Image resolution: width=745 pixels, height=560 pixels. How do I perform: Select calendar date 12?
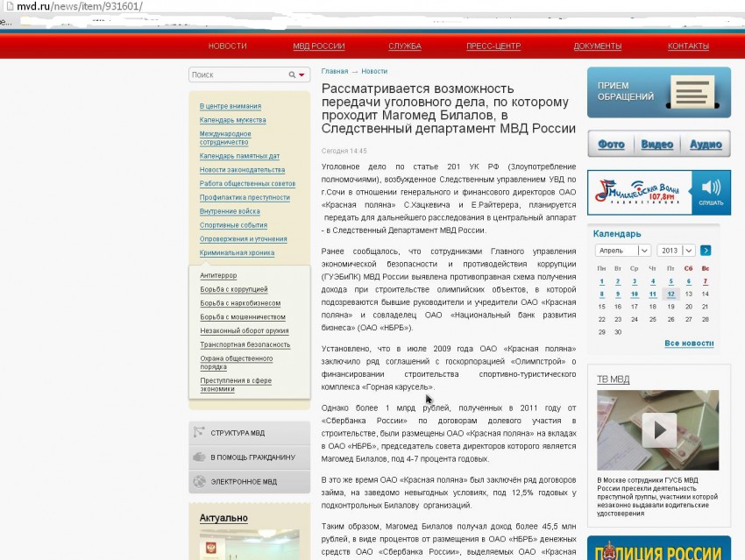click(670, 294)
